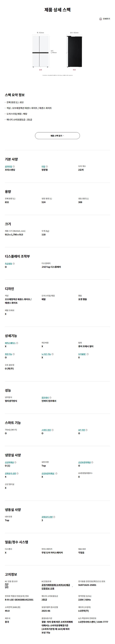Screen dimensions: 115x644
Task: Click the 정온기능 term link
Action: click(9, 354)
